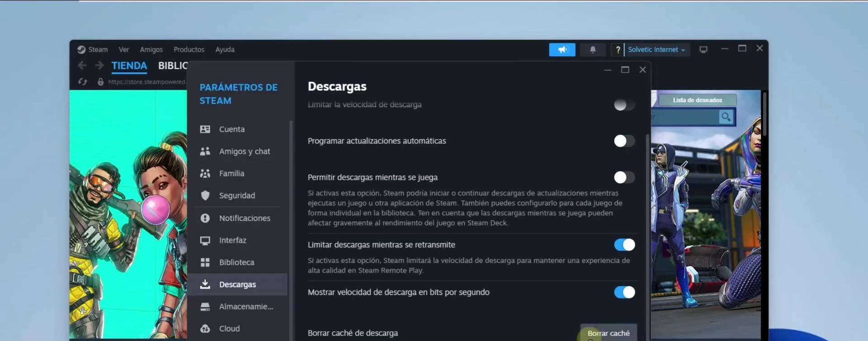
Task: Toggle Limitar la velocidad de descarga
Action: click(x=624, y=104)
